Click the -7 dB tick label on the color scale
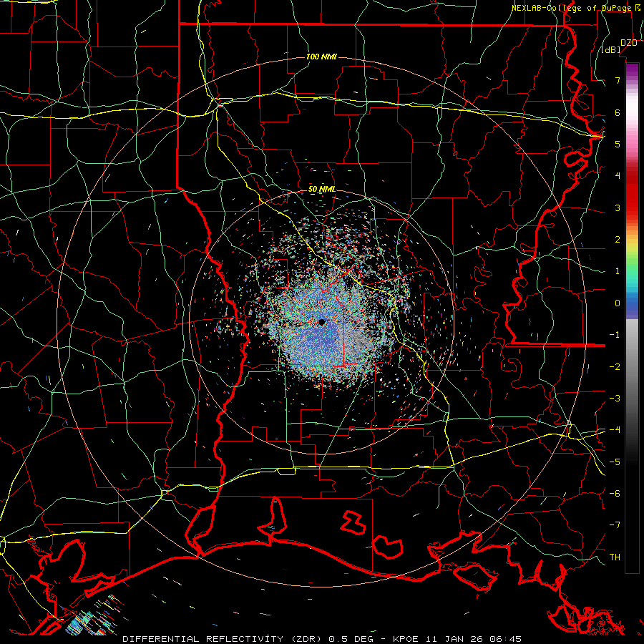This screenshot has height=644, width=644. pyautogui.click(x=615, y=525)
